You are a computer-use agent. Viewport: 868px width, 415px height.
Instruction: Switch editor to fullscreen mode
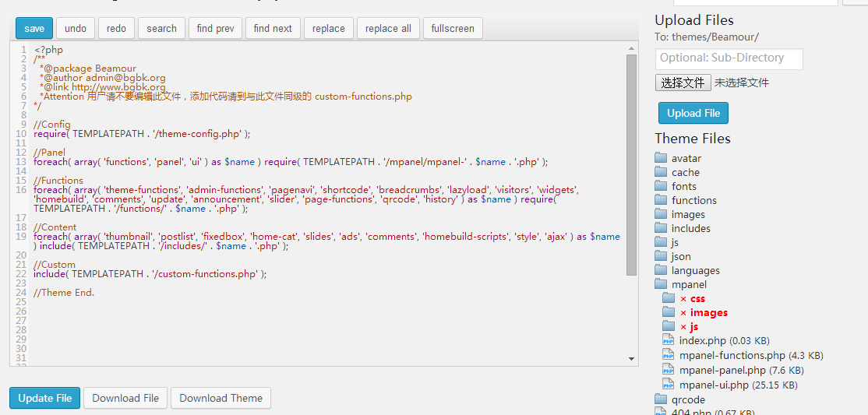coord(453,29)
